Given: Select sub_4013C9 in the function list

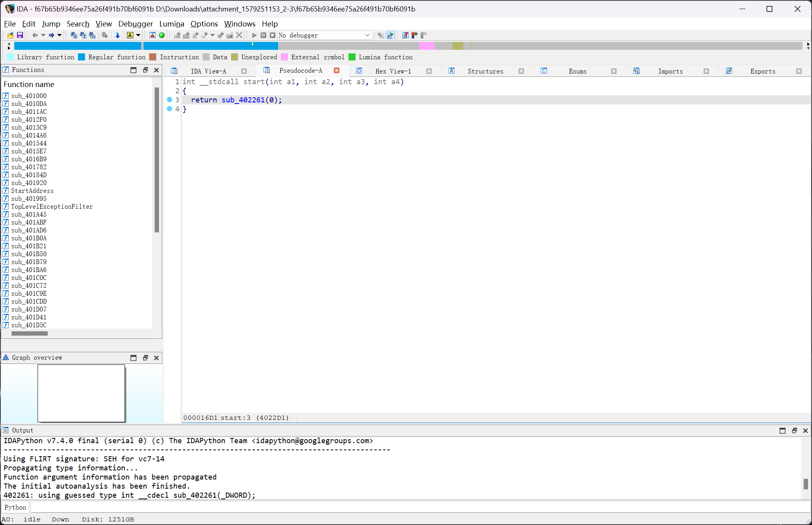Looking at the screenshot, I should (28, 127).
